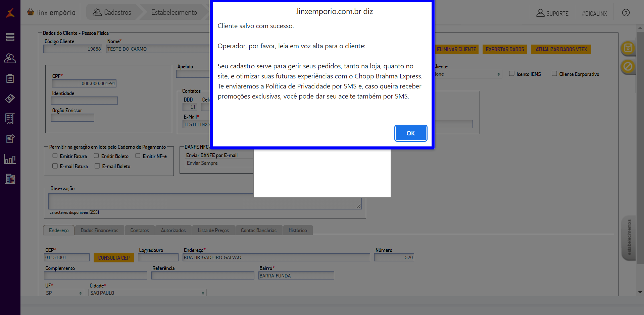The height and width of the screenshot is (315, 644).
Task: Open the hamburger menu icon in sidebar
Action: point(10,37)
